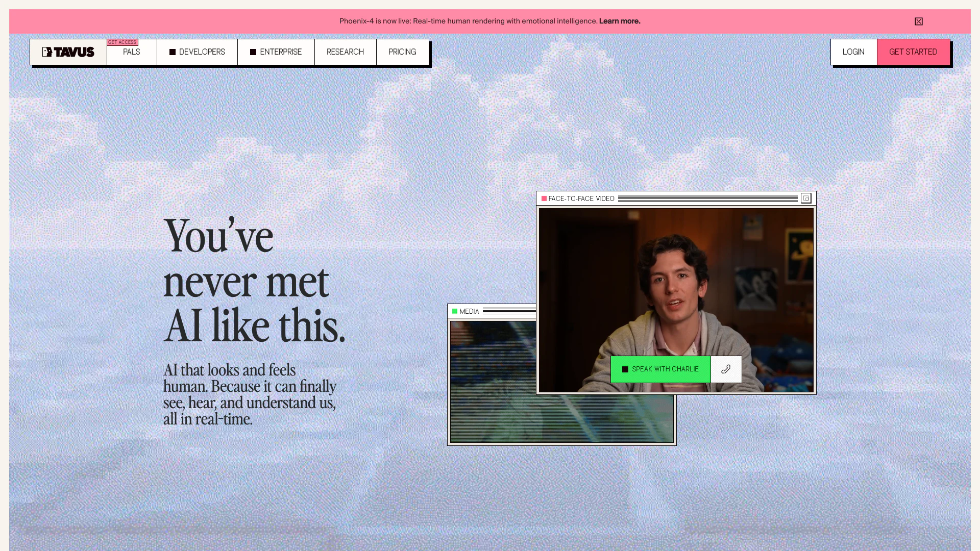Viewport: 980px width, 551px height.
Task: Click the green square in the Media title bar
Action: (455, 311)
